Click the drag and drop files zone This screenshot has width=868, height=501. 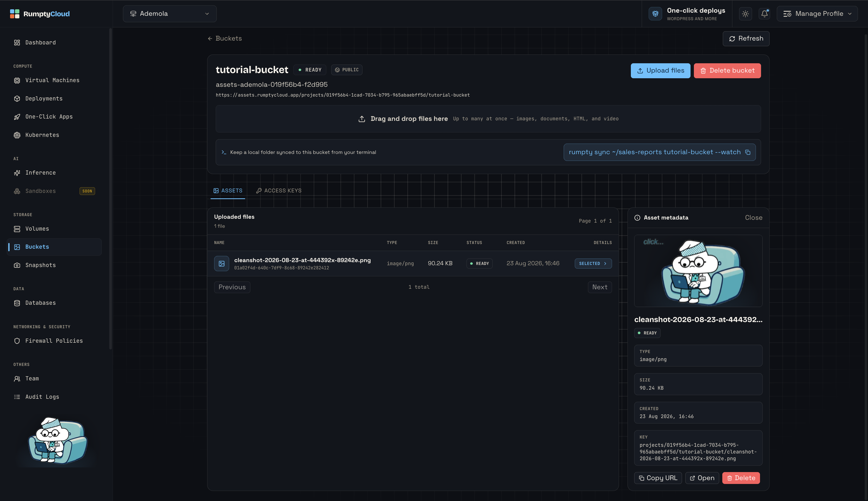point(488,119)
